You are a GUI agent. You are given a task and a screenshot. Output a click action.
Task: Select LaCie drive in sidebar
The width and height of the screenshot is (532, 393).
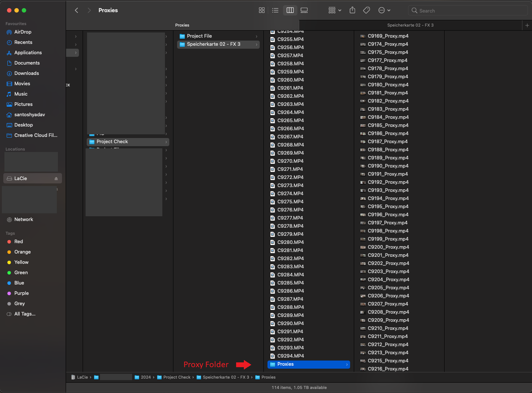pyautogui.click(x=32, y=178)
